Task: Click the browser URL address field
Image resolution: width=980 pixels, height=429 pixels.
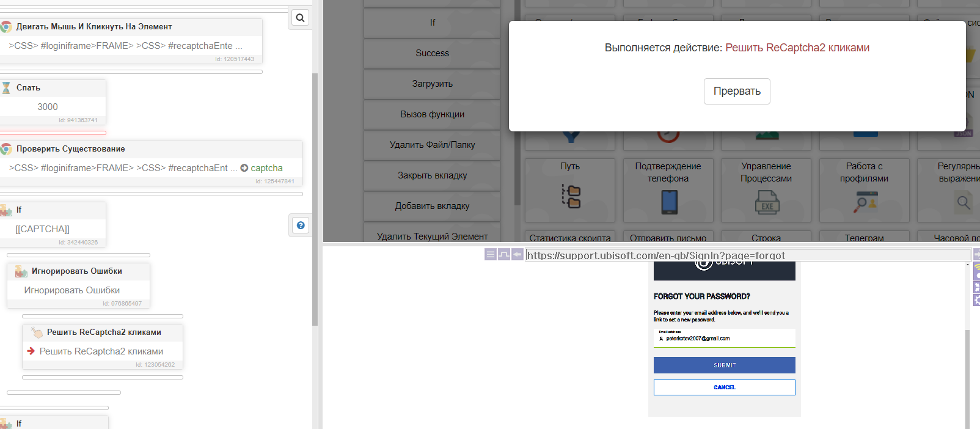Action: (745, 255)
